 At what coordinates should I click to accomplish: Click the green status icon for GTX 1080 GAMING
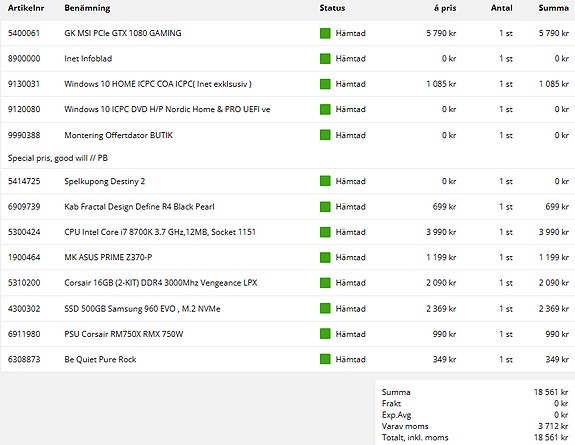point(325,33)
